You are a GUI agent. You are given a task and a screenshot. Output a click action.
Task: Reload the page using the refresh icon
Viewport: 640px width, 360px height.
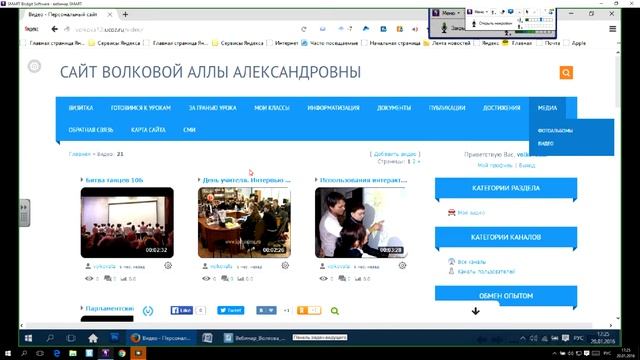tap(304, 29)
